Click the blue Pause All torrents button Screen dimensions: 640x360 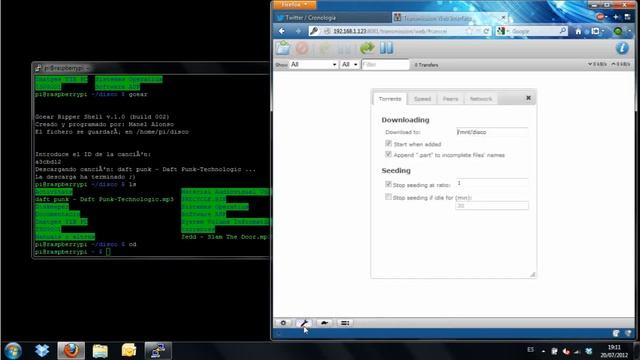click(386, 48)
